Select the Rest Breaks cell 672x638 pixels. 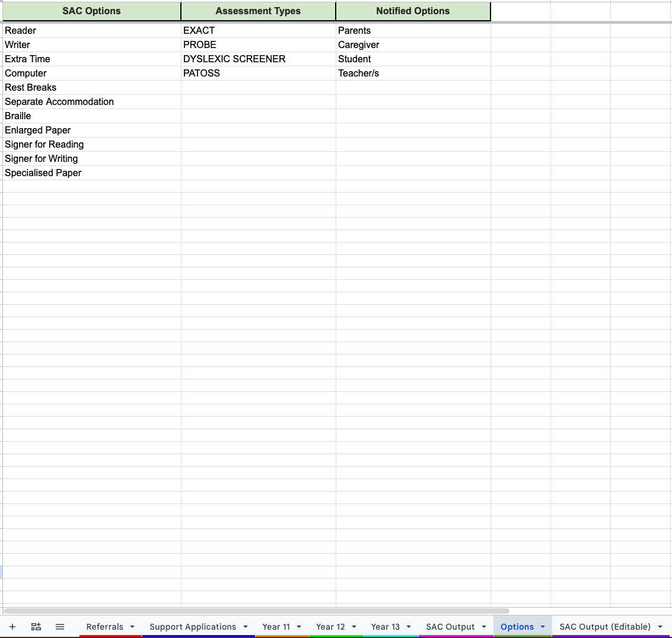click(x=92, y=87)
